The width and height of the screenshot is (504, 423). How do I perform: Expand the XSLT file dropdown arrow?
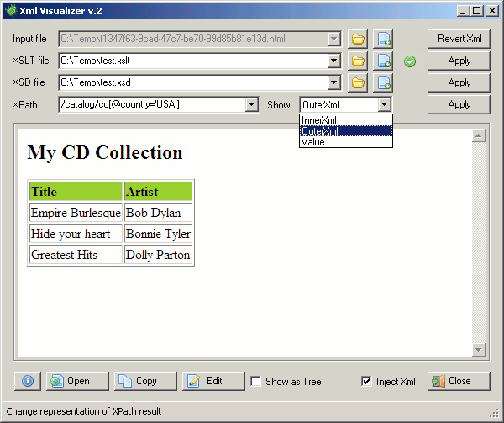click(334, 61)
